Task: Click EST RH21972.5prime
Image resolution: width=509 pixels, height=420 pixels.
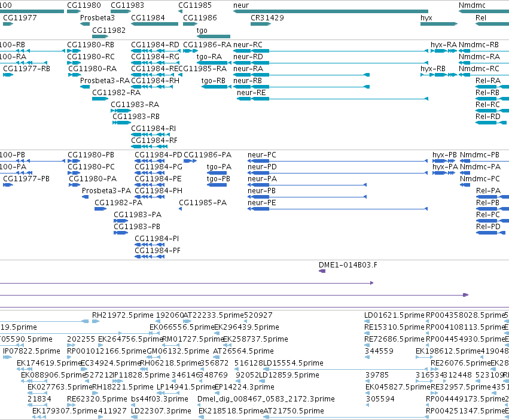Action: (x=123, y=315)
